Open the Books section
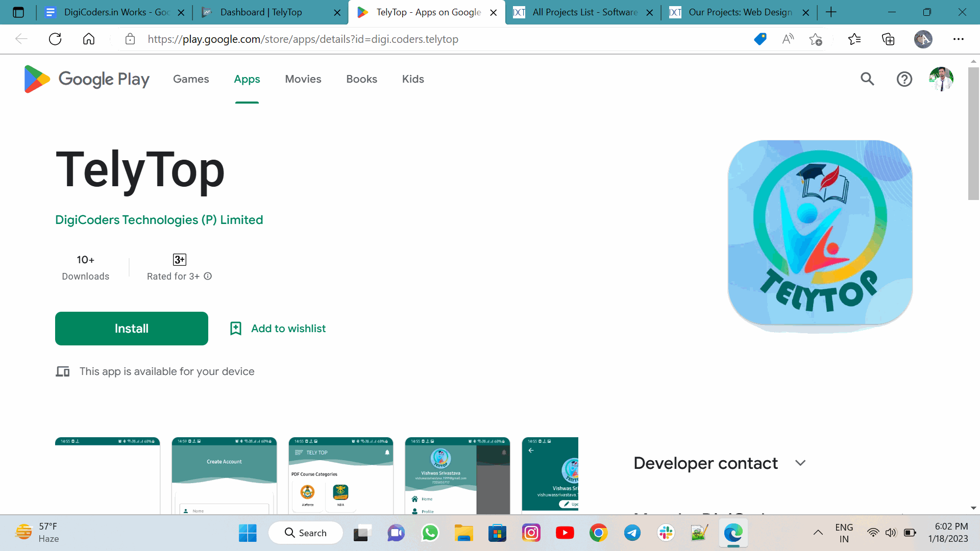This screenshot has width=980, height=551. click(362, 79)
